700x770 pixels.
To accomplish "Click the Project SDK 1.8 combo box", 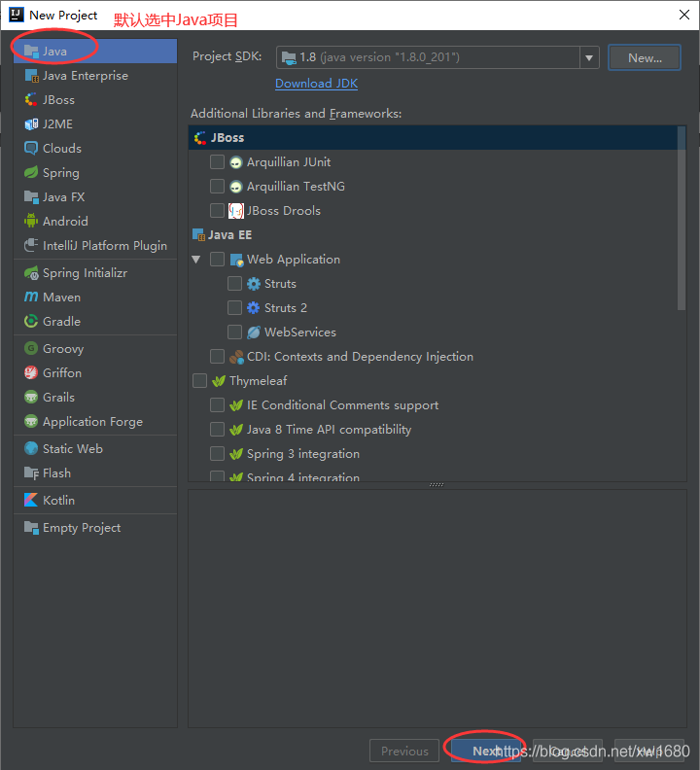I will tap(437, 58).
